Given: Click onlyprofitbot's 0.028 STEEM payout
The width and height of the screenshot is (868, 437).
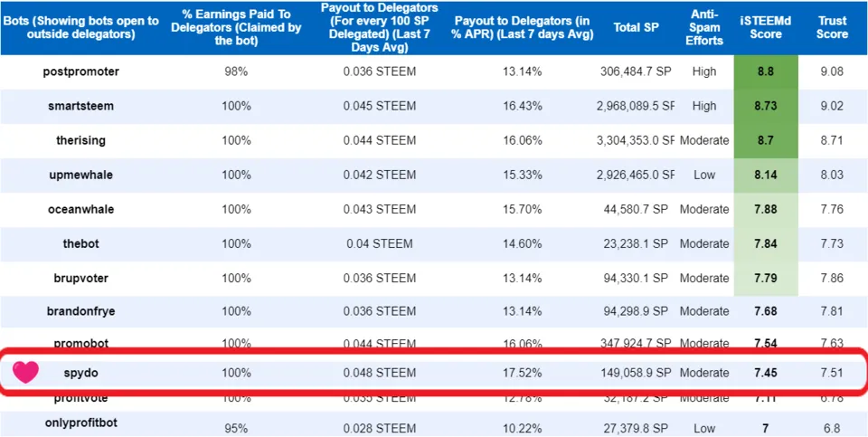Looking at the screenshot, I should click(x=379, y=428).
